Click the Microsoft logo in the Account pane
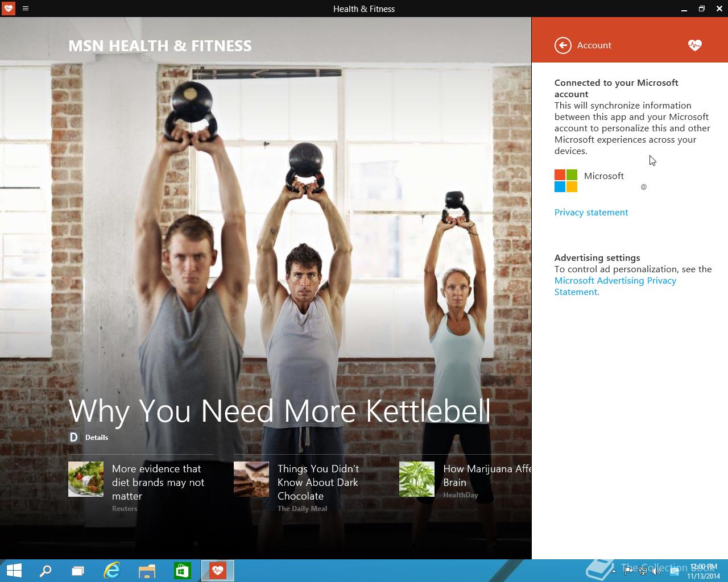Viewport: 728px width, 582px height. coord(566,181)
